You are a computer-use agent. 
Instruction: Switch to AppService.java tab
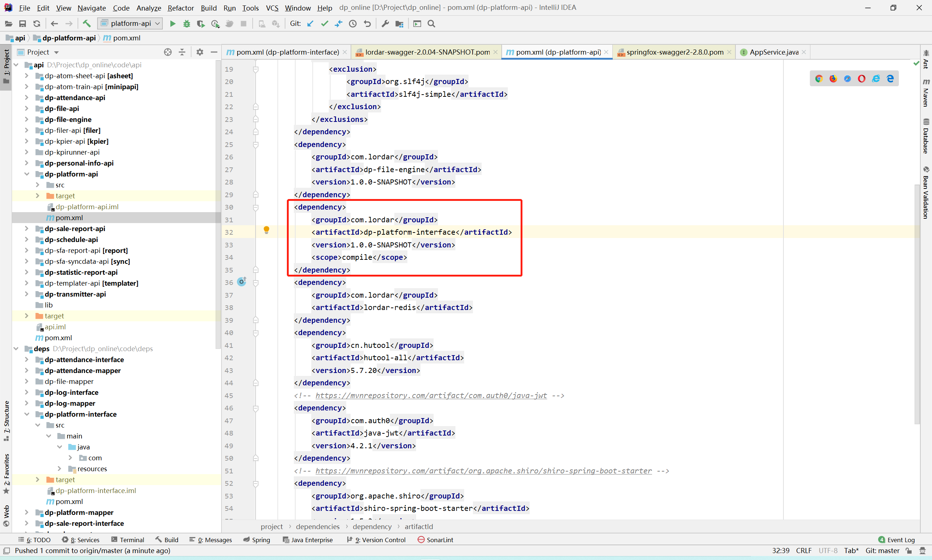point(774,52)
